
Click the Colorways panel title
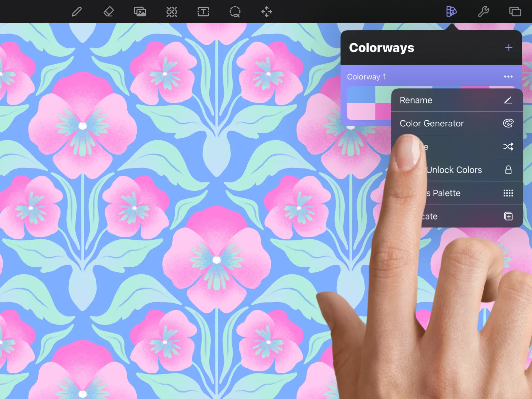point(381,48)
